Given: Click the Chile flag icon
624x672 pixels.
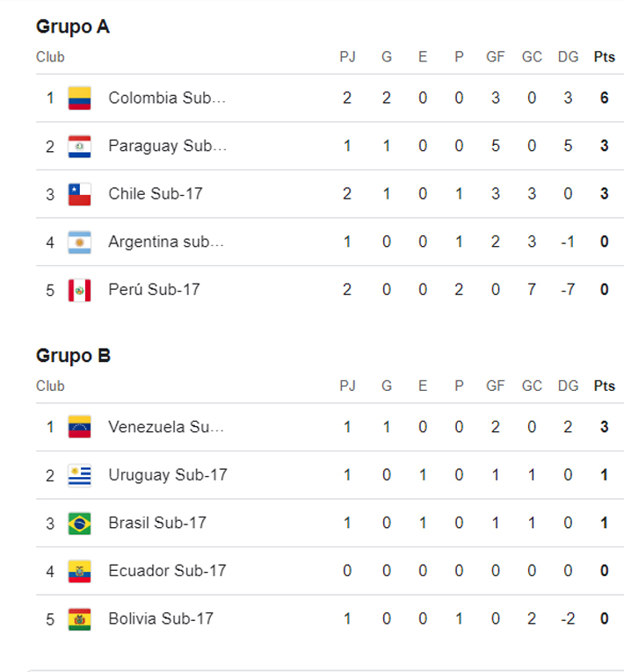Looking at the screenshot, I should click(80, 193).
